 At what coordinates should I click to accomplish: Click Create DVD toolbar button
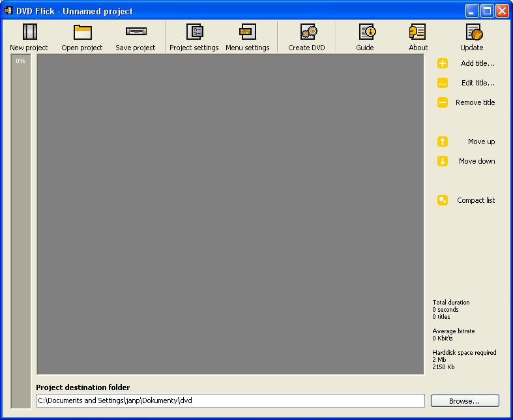click(x=306, y=37)
